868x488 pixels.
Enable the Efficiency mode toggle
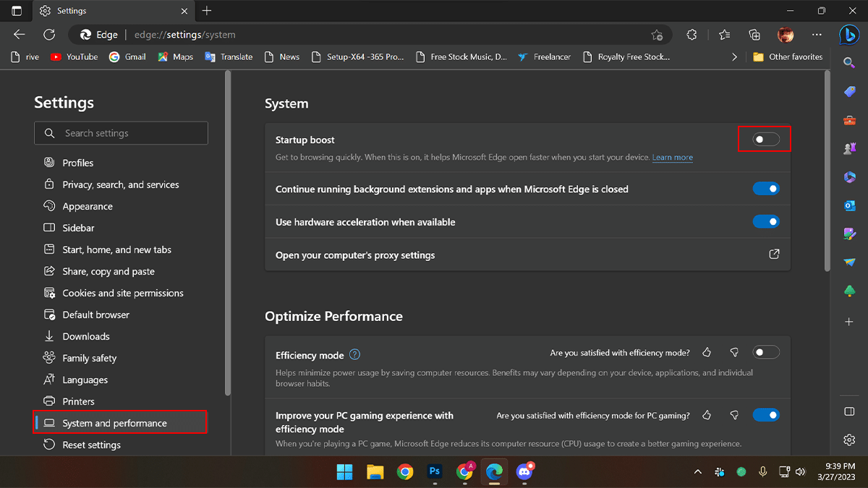coord(766,353)
